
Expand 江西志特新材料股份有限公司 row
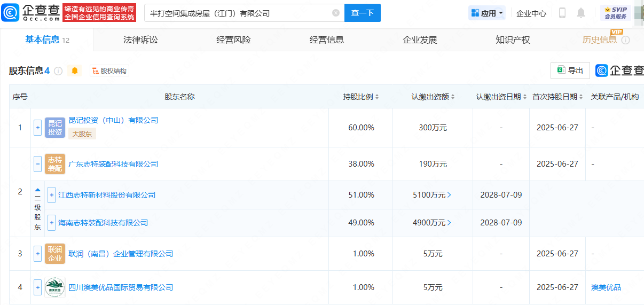[51, 195]
